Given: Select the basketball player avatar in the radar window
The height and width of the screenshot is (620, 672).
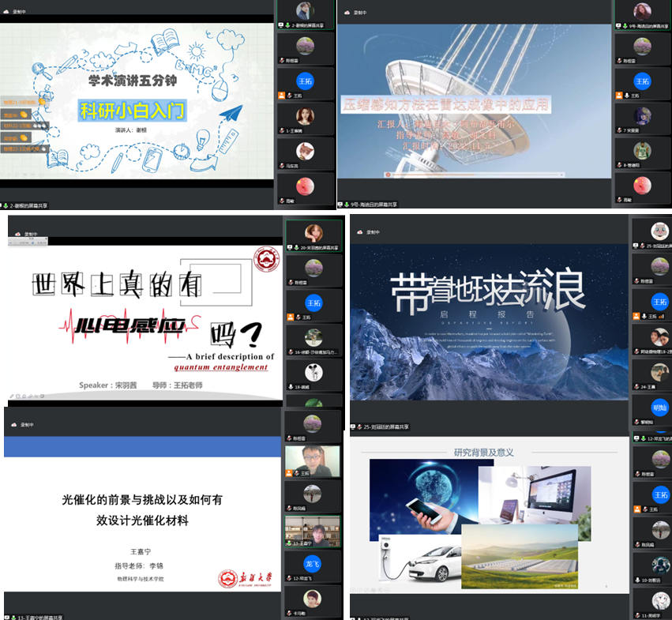Looking at the screenshot, I should pos(643,151).
